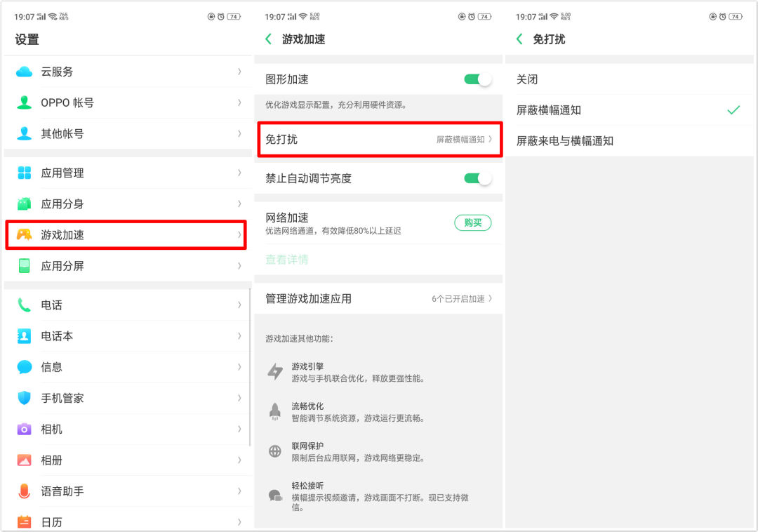Open the 查看详情 link
The height and width of the screenshot is (532, 758).
click(x=286, y=259)
